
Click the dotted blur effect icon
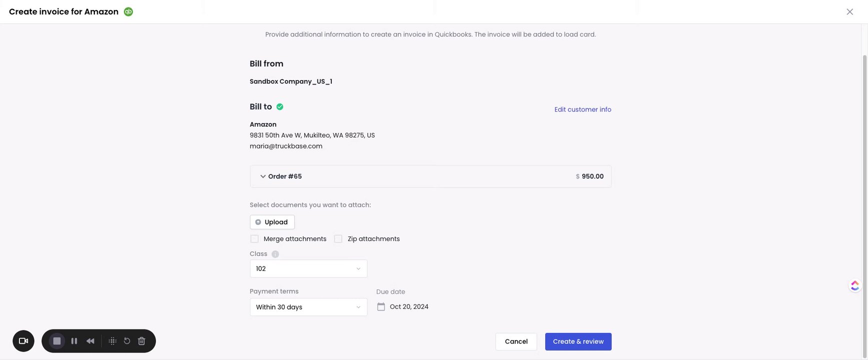(x=112, y=341)
